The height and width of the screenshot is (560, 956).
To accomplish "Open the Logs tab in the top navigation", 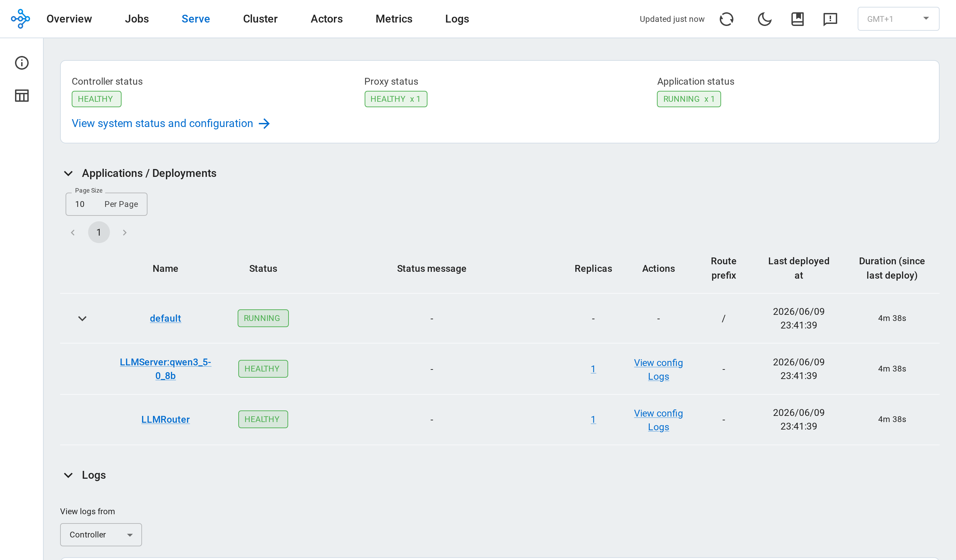I will pos(457,18).
